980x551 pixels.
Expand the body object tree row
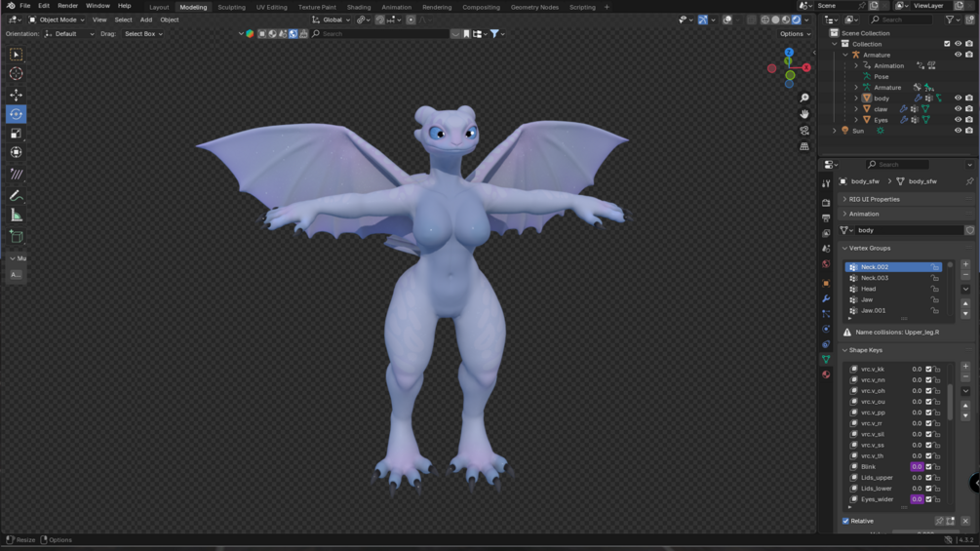tap(856, 98)
